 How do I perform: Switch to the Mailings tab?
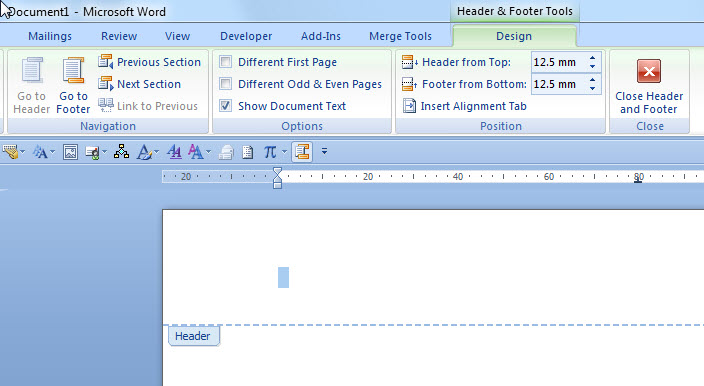point(50,36)
